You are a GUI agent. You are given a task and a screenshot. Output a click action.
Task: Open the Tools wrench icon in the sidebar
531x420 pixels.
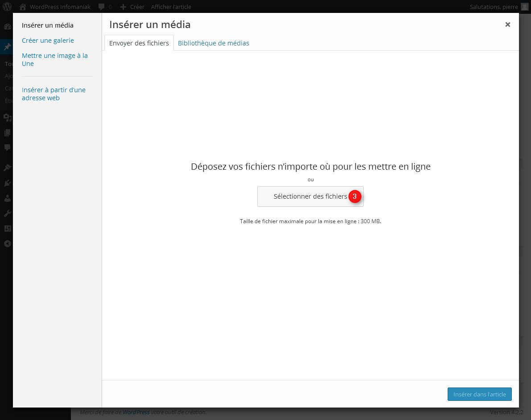point(7,213)
